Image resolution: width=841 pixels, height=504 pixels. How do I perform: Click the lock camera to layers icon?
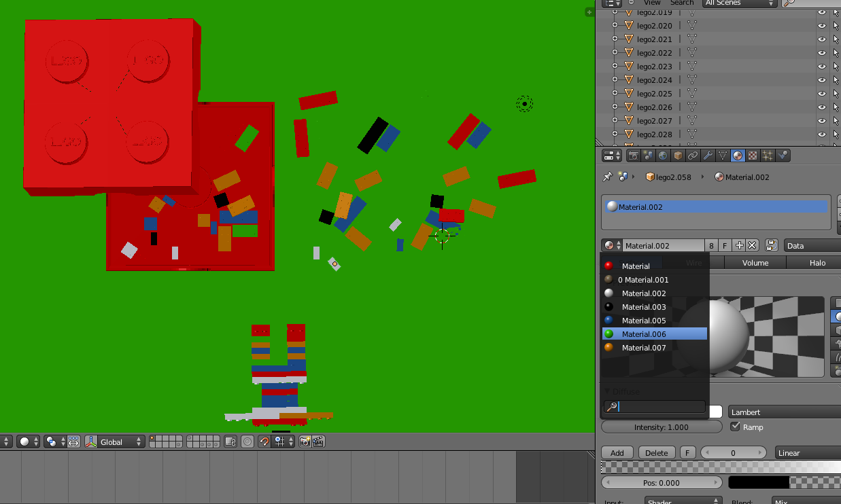point(230,442)
